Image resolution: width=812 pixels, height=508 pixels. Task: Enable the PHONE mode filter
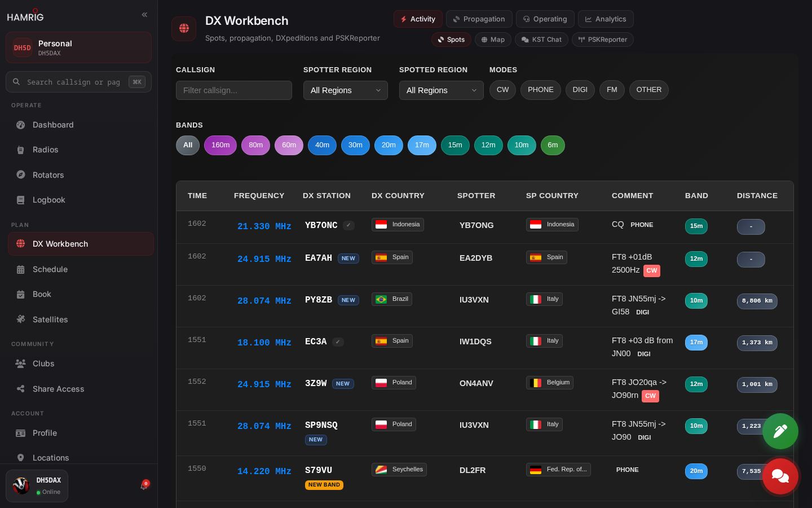(541, 90)
